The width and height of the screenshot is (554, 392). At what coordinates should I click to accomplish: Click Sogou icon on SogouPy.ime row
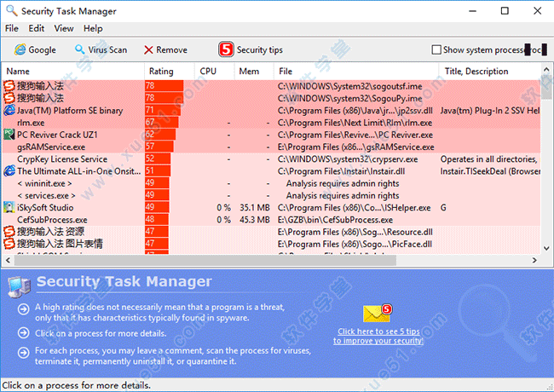9,98
